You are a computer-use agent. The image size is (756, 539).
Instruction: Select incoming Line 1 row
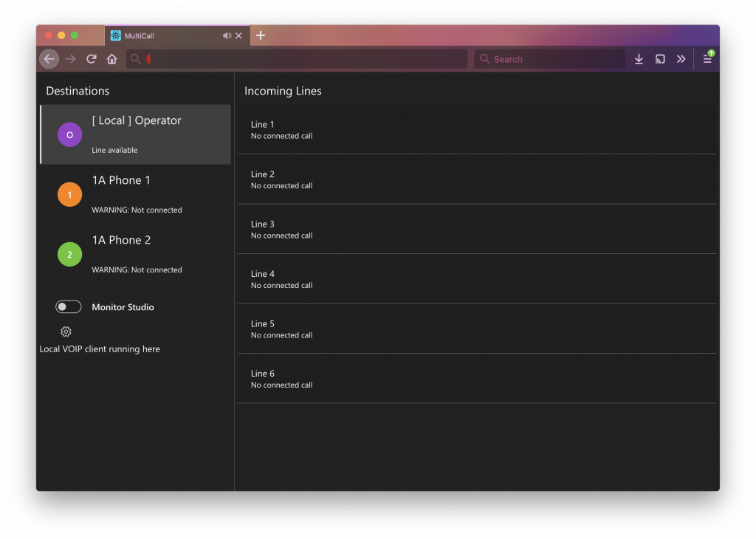click(477, 130)
